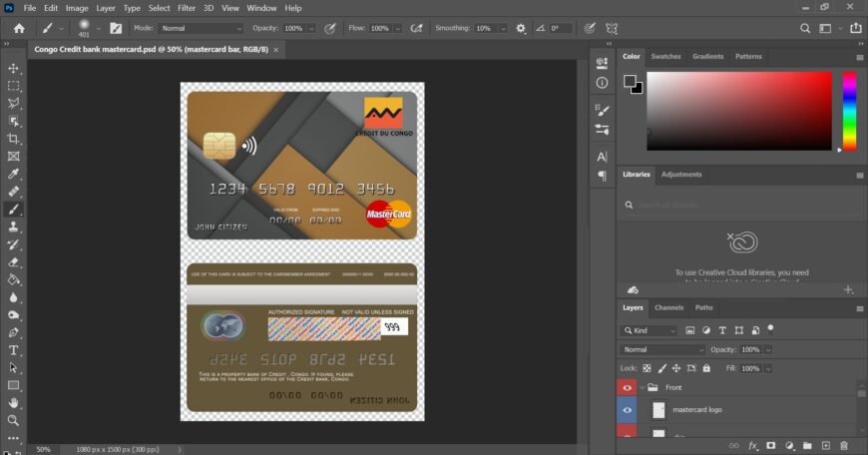
Task: Select the Eyedropper tool
Action: click(x=13, y=174)
